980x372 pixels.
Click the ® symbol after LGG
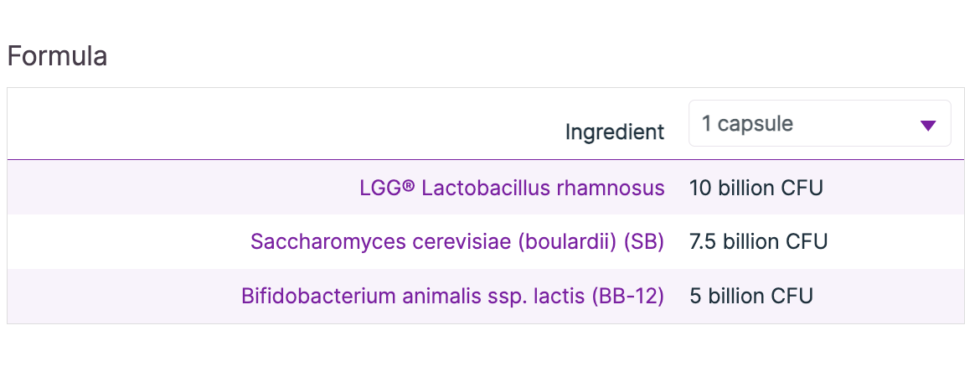pyautogui.click(x=409, y=188)
